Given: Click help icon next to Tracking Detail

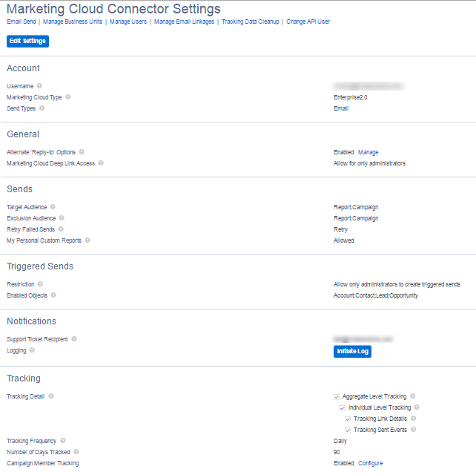Looking at the screenshot, I should pos(51,396).
